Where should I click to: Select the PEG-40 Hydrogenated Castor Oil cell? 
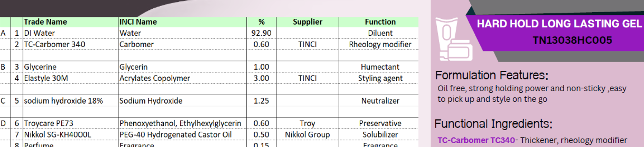click(182, 135)
